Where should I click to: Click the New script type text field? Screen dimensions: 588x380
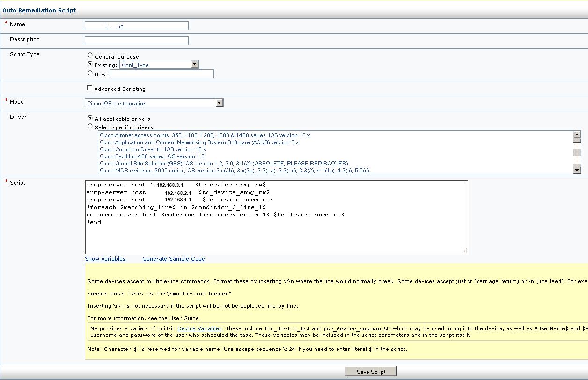coord(162,74)
